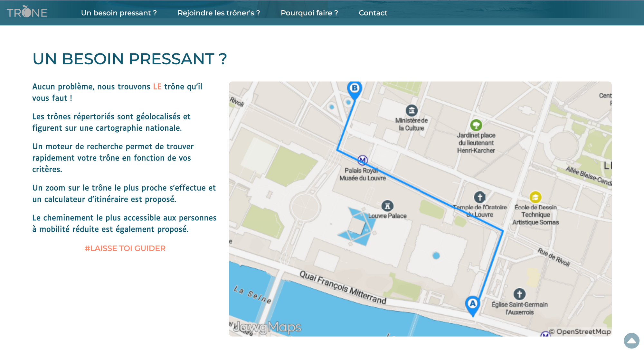Viewport: 644px width, 353px height.
Task: Open 'Rejoindre les trôner's ?' menu item
Action: 219,13
